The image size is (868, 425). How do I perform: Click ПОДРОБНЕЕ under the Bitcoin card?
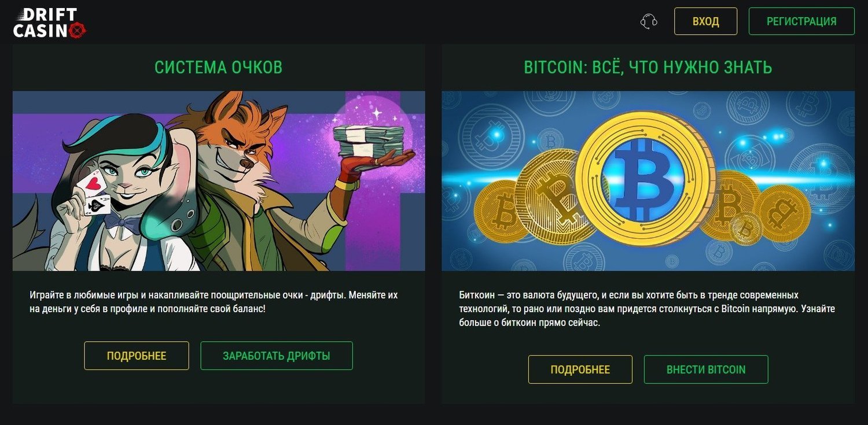pyautogui.click(x=580, y=369)
